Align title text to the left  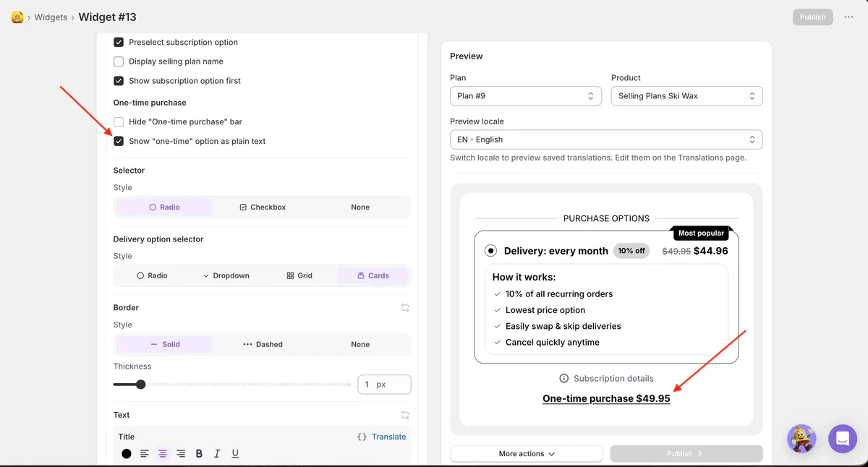[145, 454]
